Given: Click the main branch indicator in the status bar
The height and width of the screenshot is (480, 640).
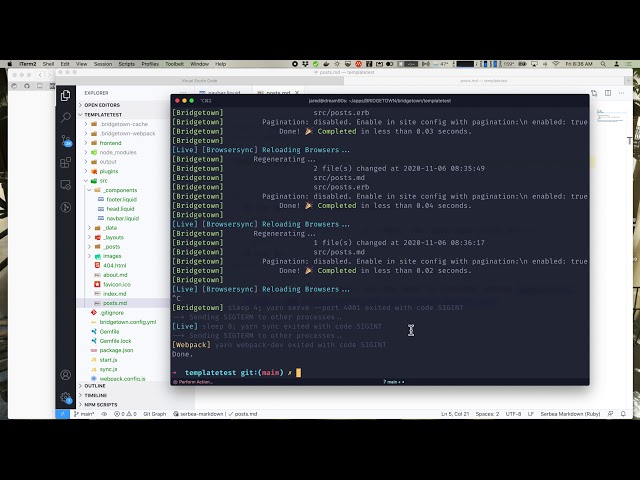Looking at the screenshot, I should tap(84, 414).
